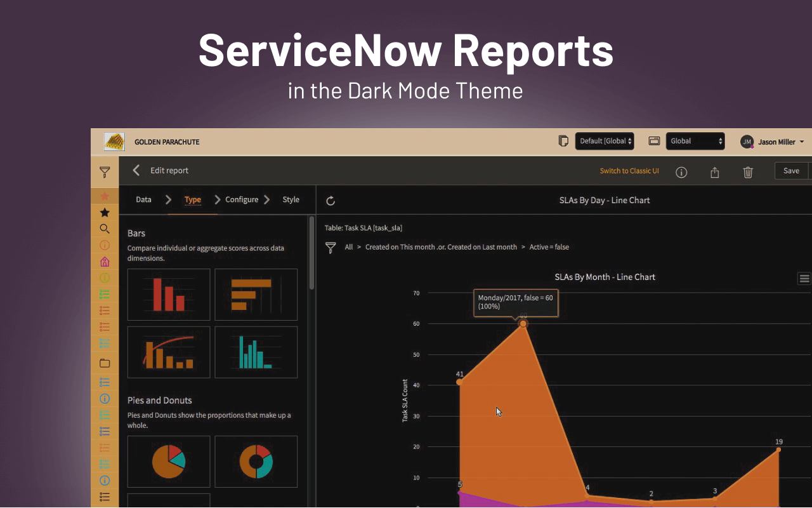Viewport: 812px width, 508px height.
Task: Refresh the chart with the reload icon
Action: [331, 201]
